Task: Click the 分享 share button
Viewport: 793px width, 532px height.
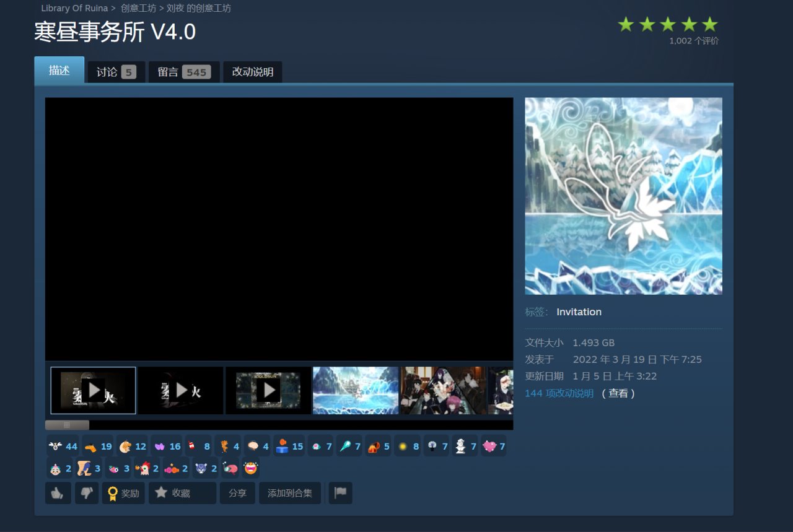Action: [x=237, y=493]
